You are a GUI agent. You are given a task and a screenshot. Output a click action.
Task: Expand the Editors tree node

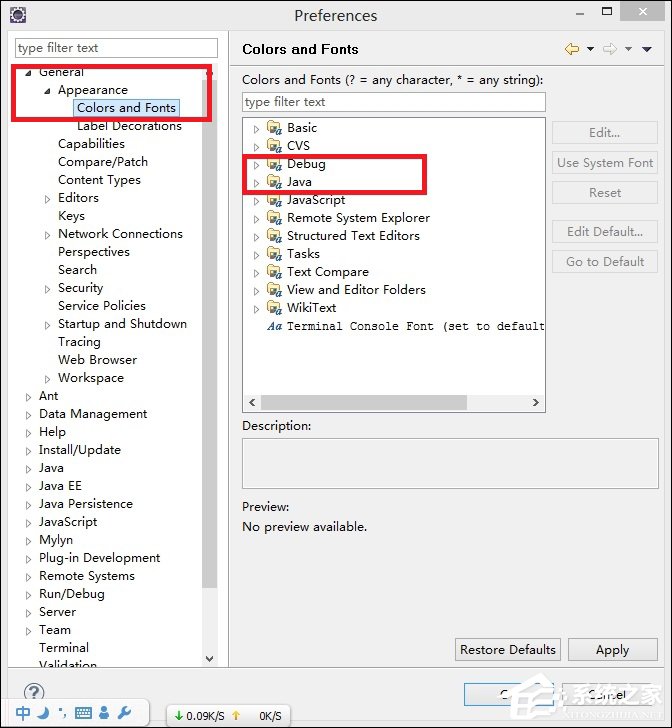pos(47,199)
